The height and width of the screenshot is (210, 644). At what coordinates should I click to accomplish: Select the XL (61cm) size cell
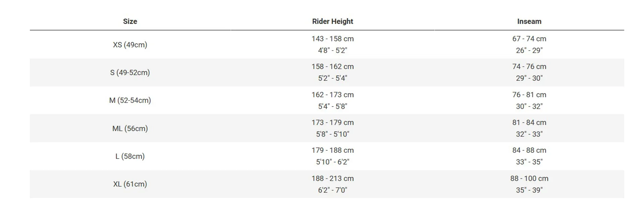point(130,184)
